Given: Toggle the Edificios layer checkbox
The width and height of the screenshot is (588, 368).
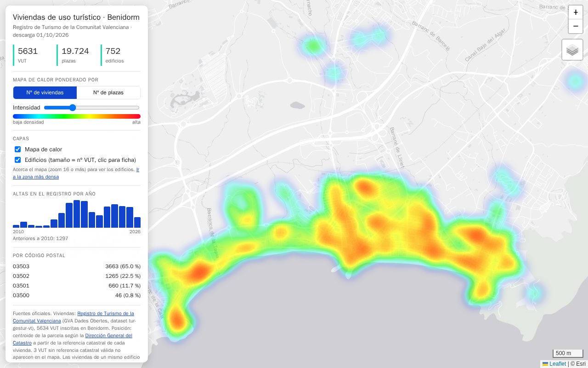Looking at the screenshot, I should coord(18,160).
